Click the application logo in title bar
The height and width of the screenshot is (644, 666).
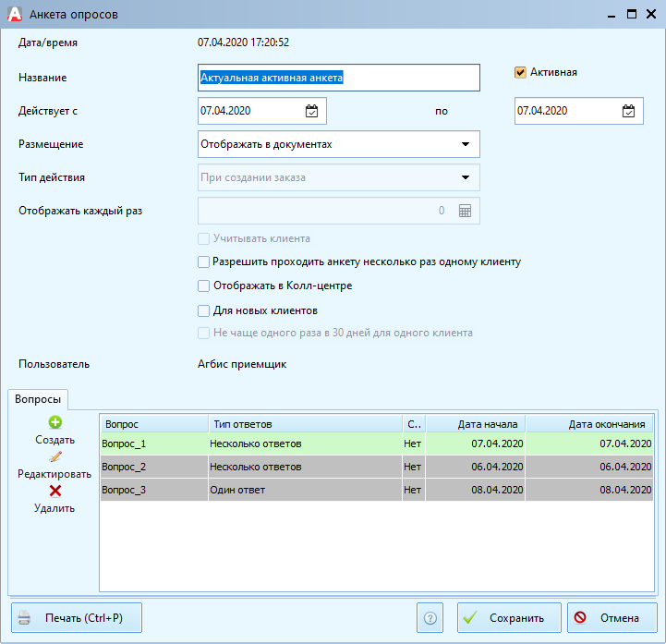click(15, 15)
